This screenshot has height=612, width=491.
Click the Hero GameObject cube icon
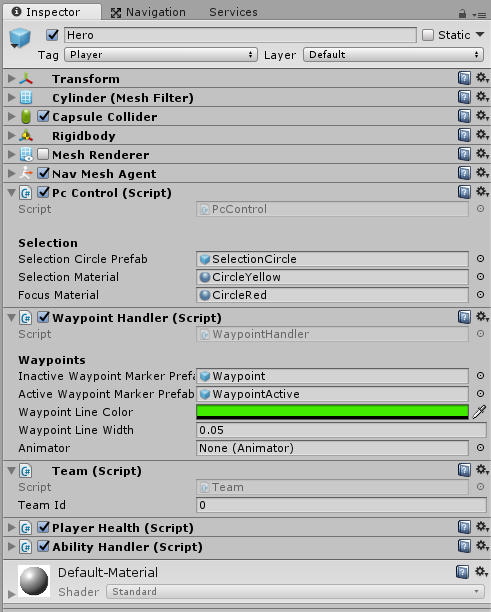click(x=20, y=38)
